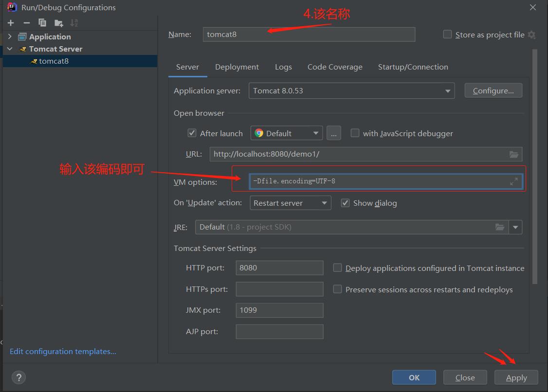
Task: Click the Tomcat Server cat icon
Action: pos(23,49)
